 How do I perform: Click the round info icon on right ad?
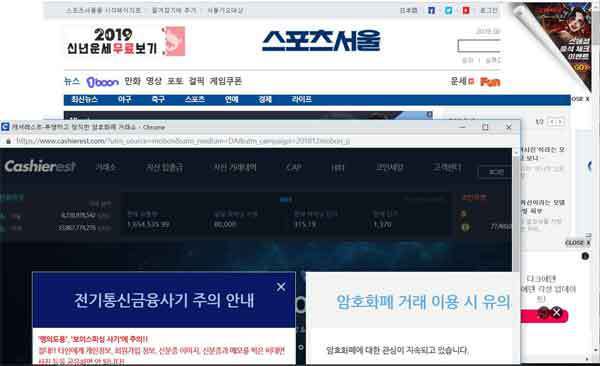tap(585, 256)
